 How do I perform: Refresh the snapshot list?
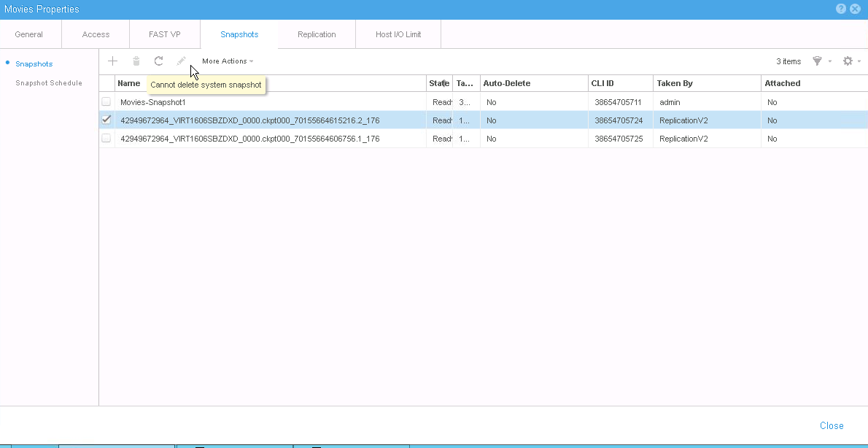click(x=159, y=61)
